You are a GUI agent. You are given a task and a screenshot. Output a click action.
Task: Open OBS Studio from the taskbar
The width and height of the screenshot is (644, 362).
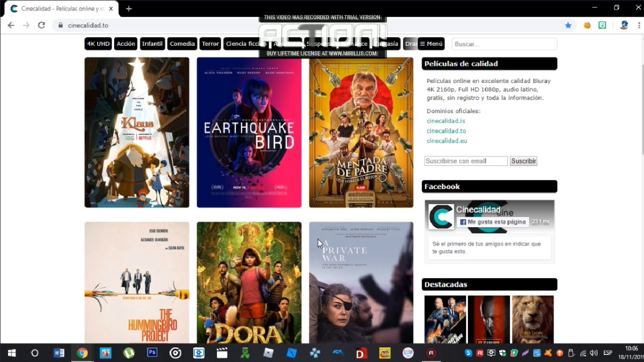pos(175,352)
